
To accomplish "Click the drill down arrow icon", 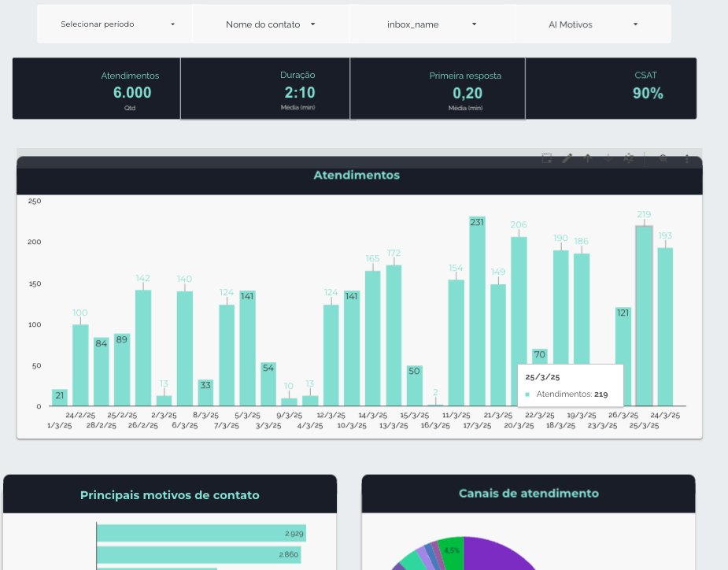I will coord(608,158).
